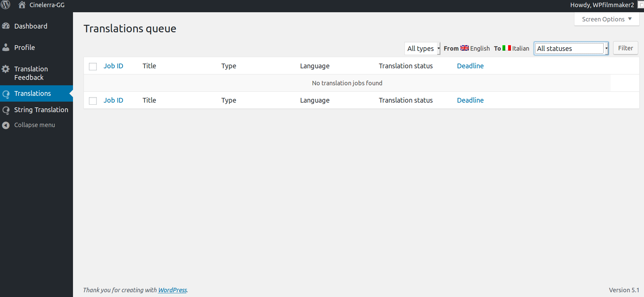
Task: Tick the select-all checkbox in table header
Action: (93, 66)
